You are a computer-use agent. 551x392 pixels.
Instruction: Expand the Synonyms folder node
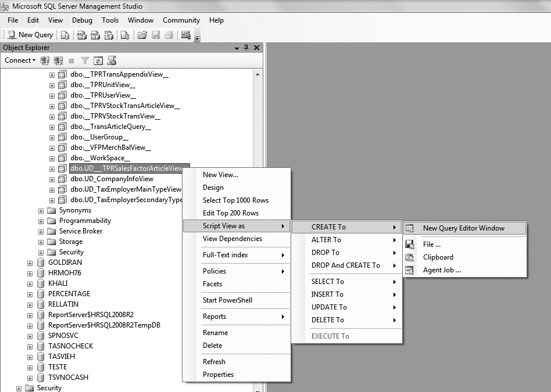click(41, 210)
